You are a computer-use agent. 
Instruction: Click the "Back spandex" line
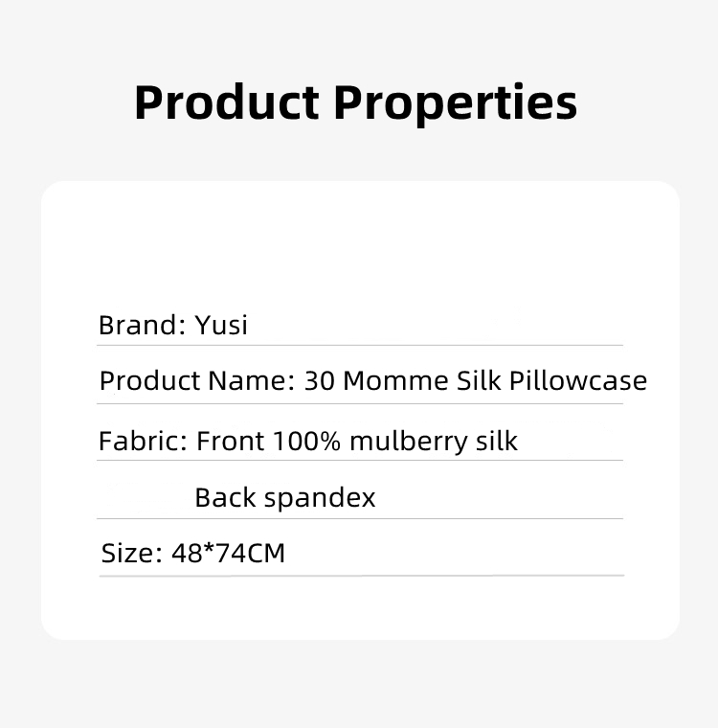click(285, 498)
